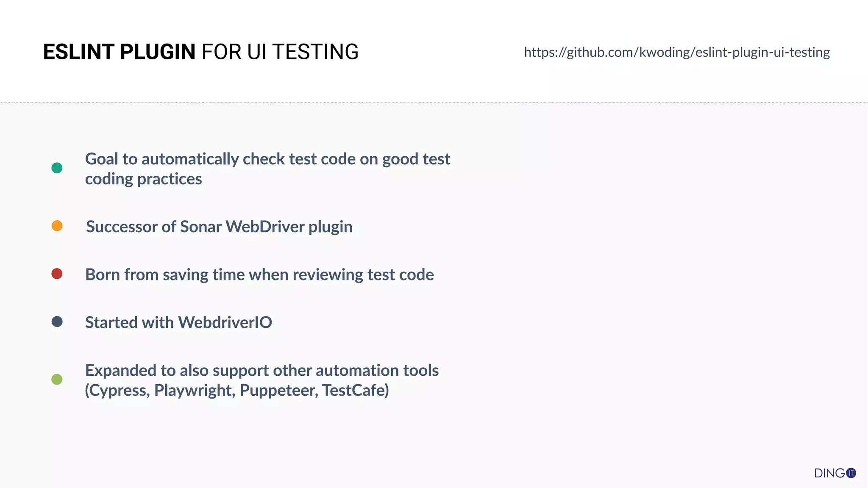Click the word TestCafe in the list

pyautogui.click(x=354, y=390)
